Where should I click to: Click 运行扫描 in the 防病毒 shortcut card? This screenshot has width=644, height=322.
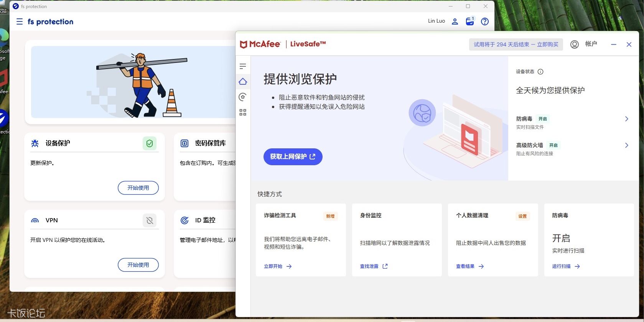click(566, 266)
